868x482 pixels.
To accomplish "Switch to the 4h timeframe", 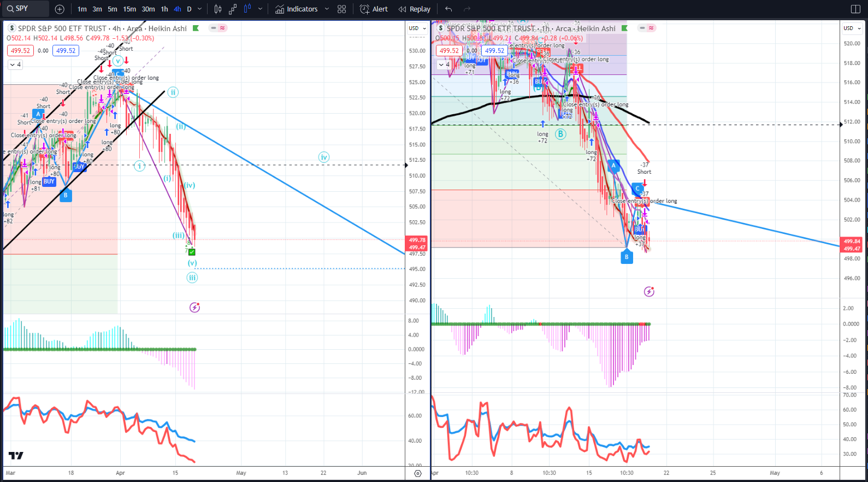I will click(178, 9).
